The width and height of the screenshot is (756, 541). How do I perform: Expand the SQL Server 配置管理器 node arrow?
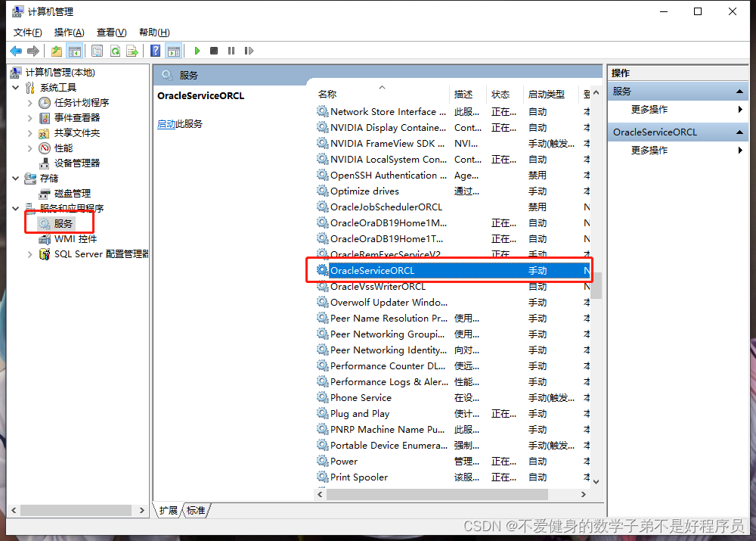[x=30, y=254]
